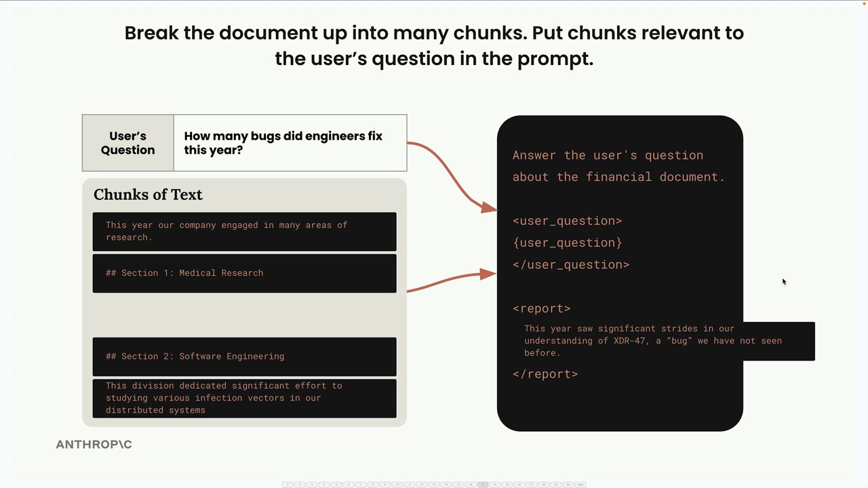Click the 'How many bugs' question box

click(x=290, y=143)
